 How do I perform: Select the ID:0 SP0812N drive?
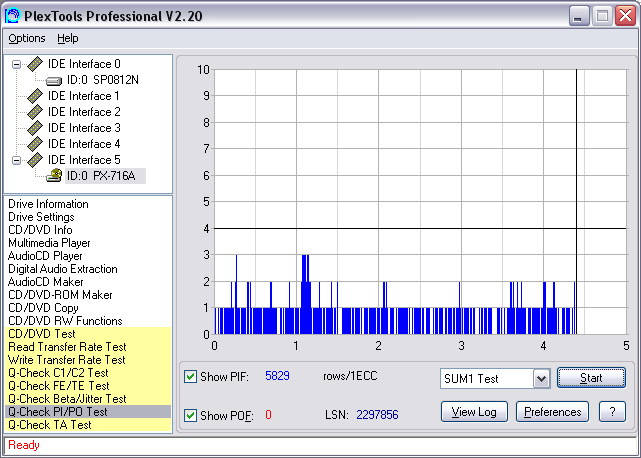(x=103, y=80)
